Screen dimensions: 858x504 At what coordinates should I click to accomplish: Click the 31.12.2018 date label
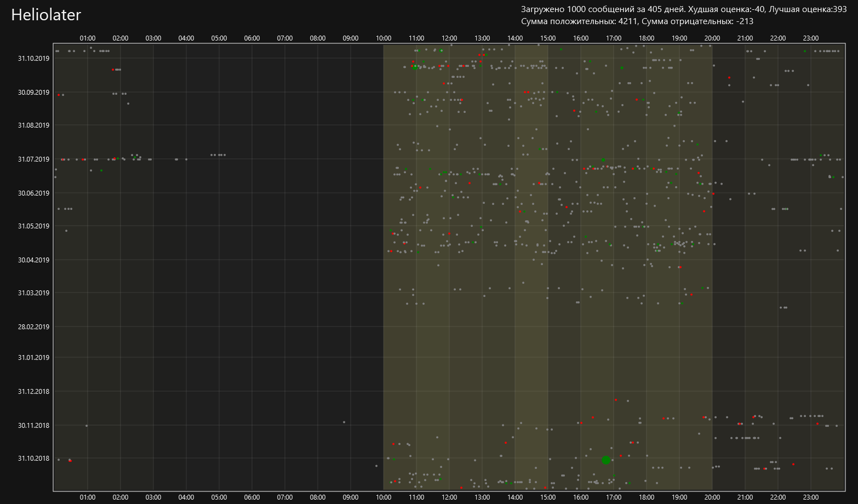[33, 391]
